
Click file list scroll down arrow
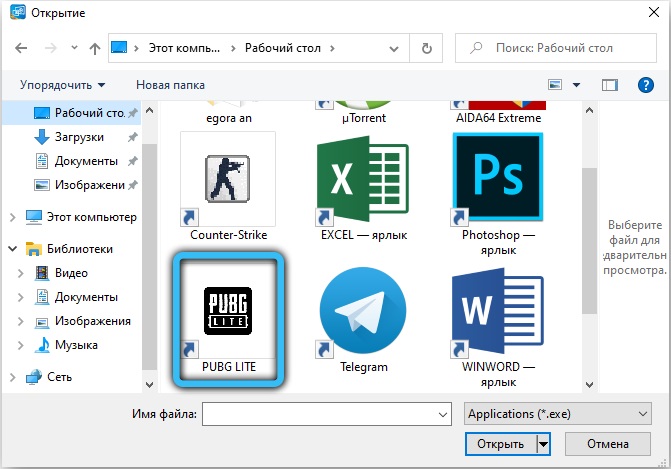[589, 384]
